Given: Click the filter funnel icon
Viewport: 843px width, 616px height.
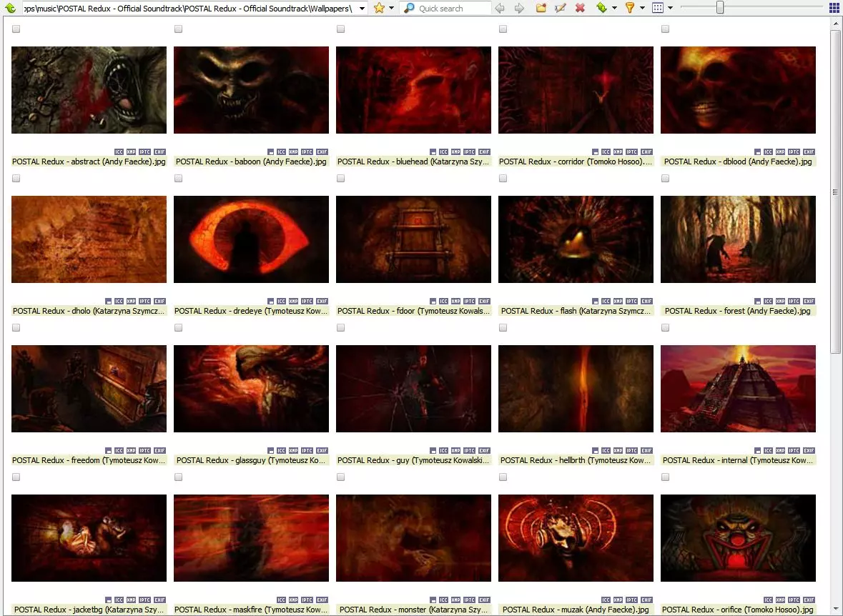Looking at the screenshot, I should pos(629,8).
